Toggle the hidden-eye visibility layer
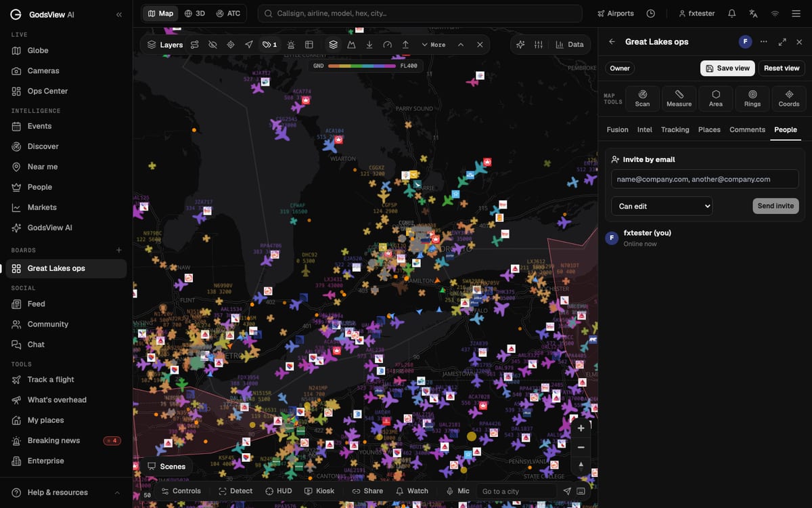812x508 pixels. [x=212, y=45]
